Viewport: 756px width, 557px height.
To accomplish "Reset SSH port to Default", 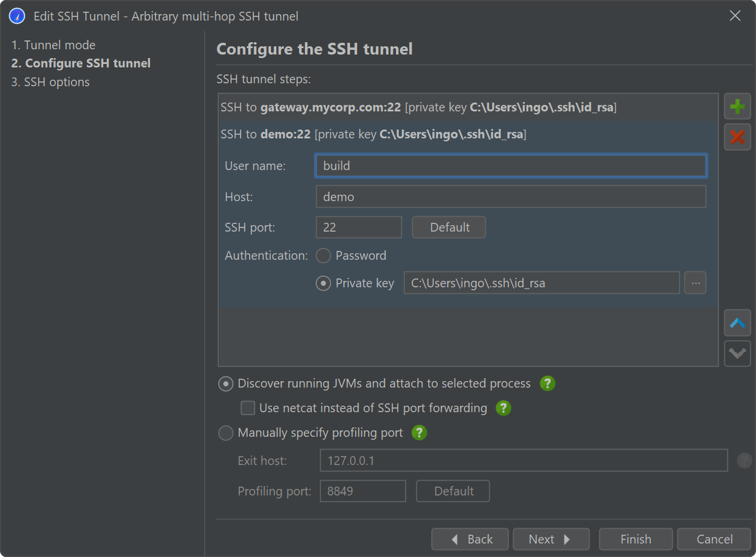I will tap(449, 227).
